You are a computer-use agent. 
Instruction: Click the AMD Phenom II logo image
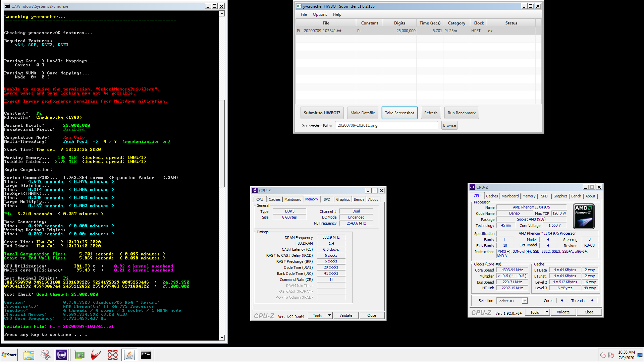tap(584, 216)
